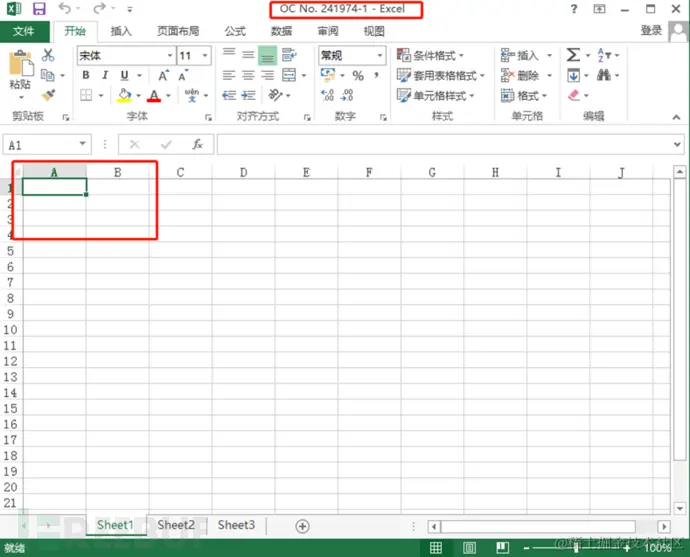This screenshot has height=557, width=690.
Task: Open the 文件 (File) tab
Action: coord(24,31)
